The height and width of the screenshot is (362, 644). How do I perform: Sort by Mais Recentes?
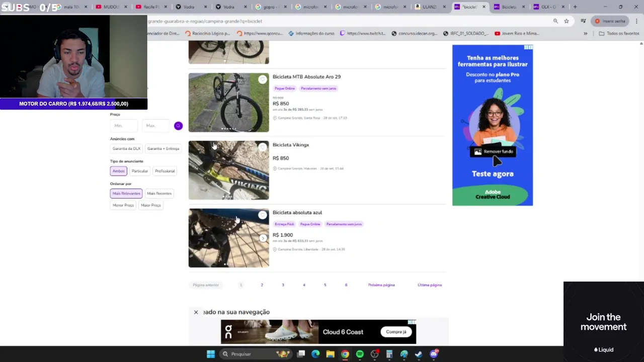(x=159, y=194)
